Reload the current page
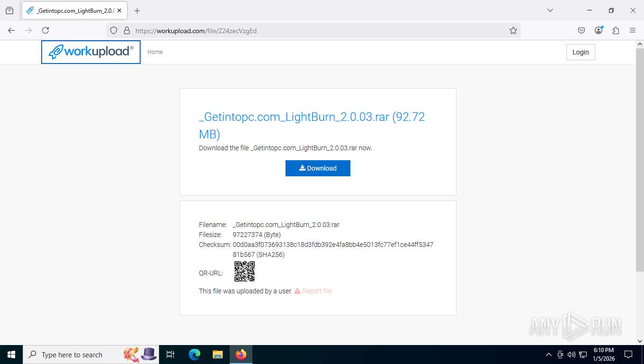The height and width of the screenshot is (364, 644). pyautogui.click(x=45, y=30)
